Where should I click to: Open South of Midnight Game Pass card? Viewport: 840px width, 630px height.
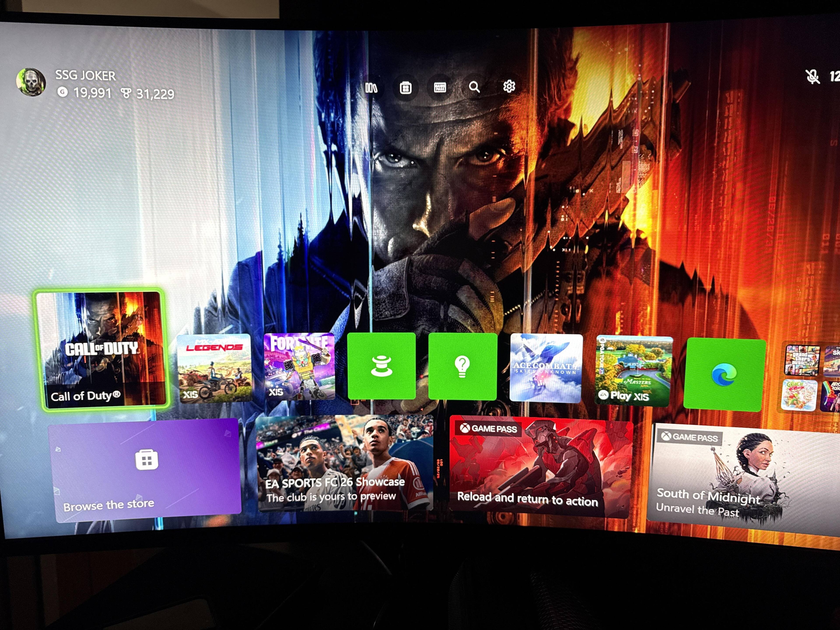click(x=740, y=478)
